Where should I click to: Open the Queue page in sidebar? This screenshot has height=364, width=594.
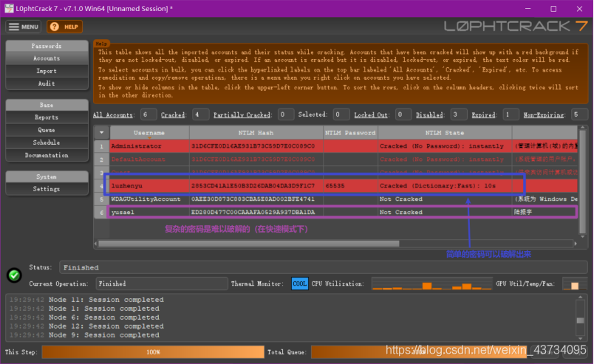(x=47, y=130)
